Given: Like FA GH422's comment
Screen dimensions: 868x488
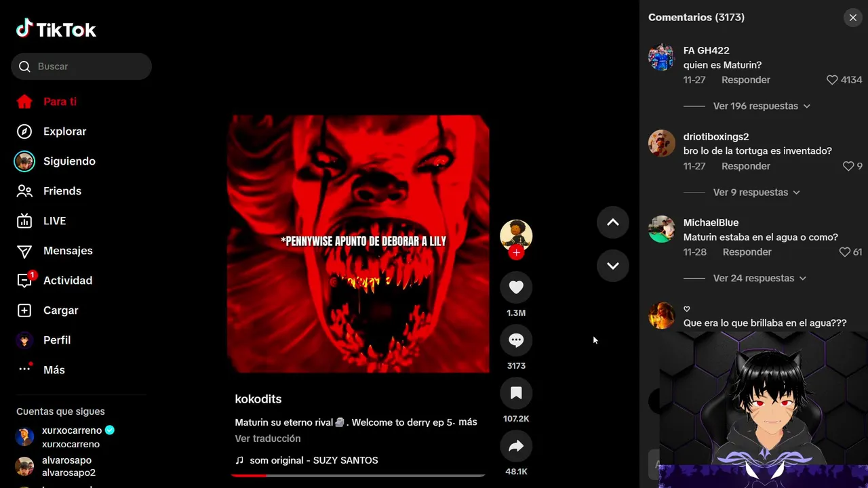Looking at the screenshot, I should (832, 80).
